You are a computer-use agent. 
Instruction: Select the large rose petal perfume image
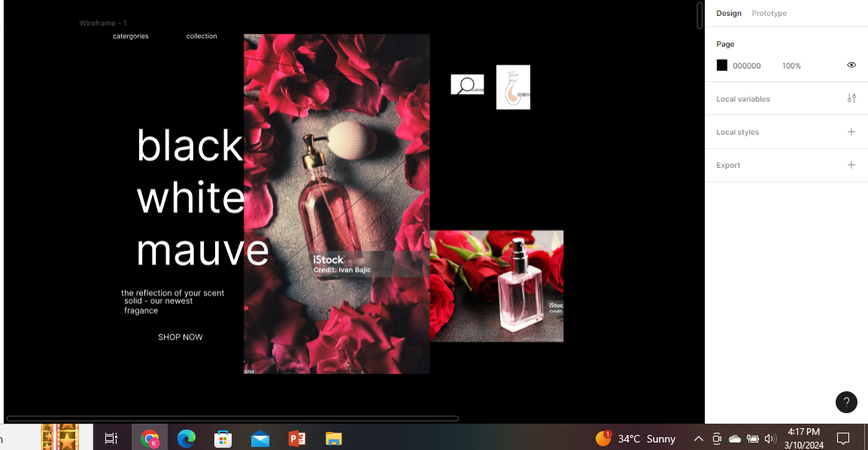(x=336, y=204)
